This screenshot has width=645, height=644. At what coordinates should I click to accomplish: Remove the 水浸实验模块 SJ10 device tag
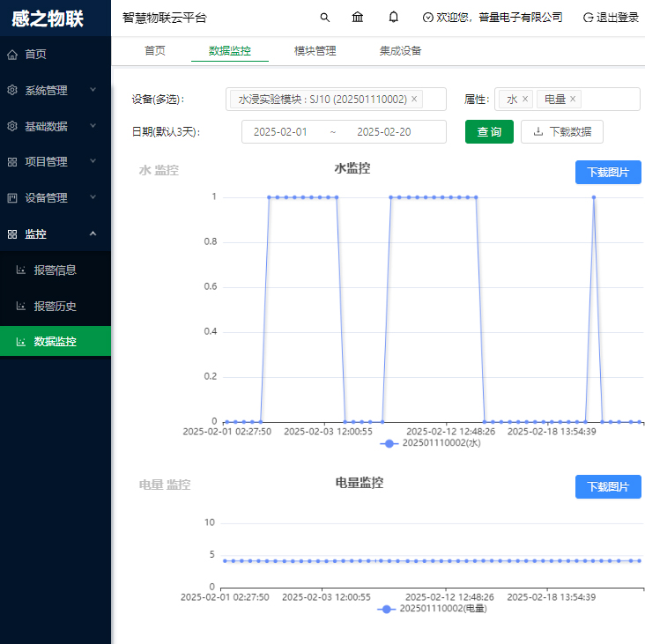pos(414,100)
